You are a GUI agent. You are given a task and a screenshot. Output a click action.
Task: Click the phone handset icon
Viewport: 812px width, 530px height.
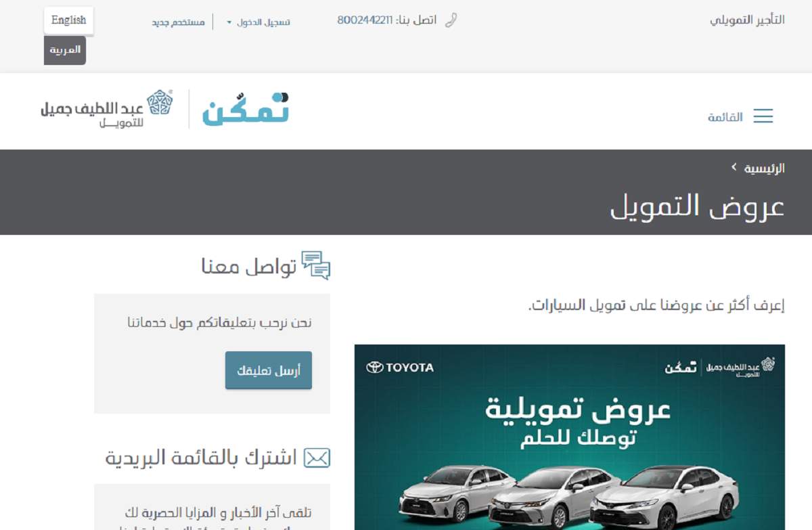[451, 20]
